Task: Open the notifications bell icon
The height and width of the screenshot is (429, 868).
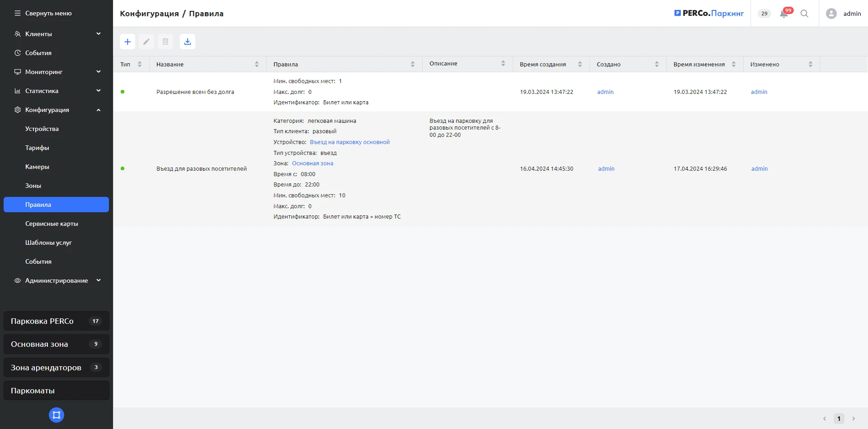Action: (784, 14)
